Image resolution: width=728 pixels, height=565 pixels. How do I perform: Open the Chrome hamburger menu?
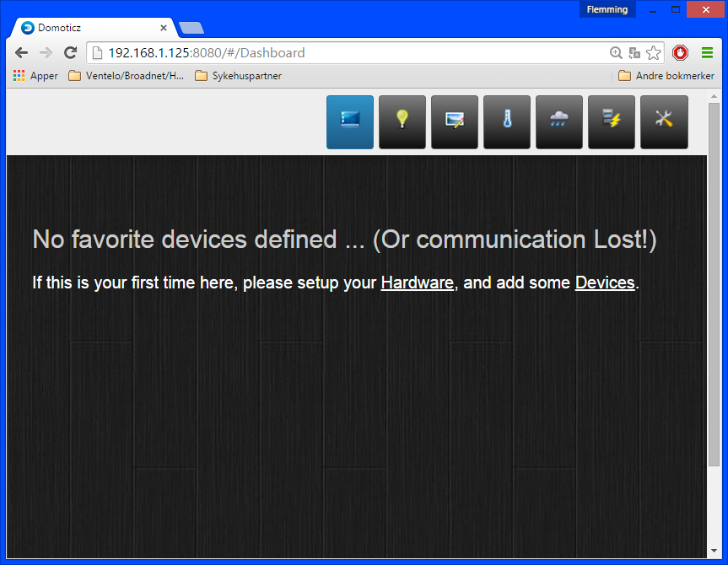(707, 53)
